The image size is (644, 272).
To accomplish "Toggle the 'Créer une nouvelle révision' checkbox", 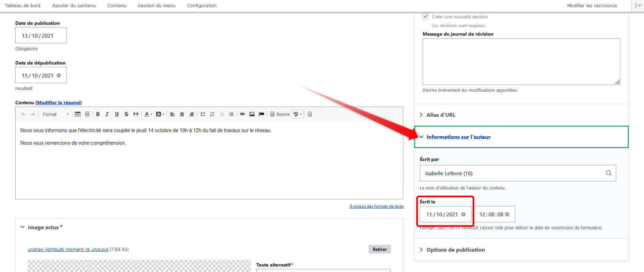I will pyautogui.click(x=426, y=16).
